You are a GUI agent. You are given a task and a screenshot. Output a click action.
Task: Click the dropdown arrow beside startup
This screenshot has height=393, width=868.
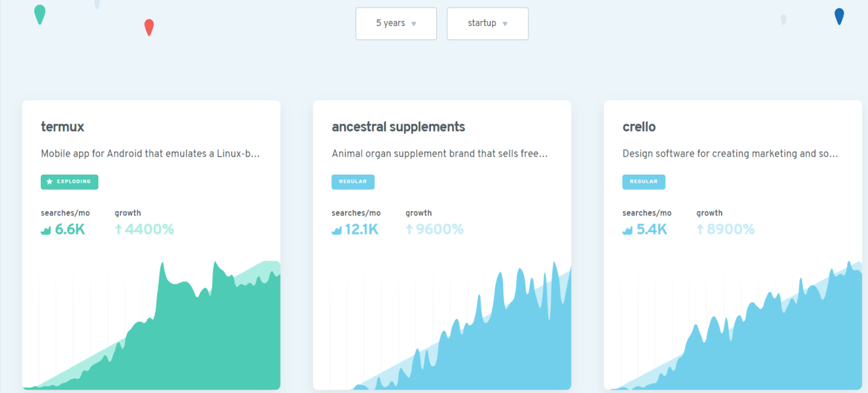click(505, 24)
